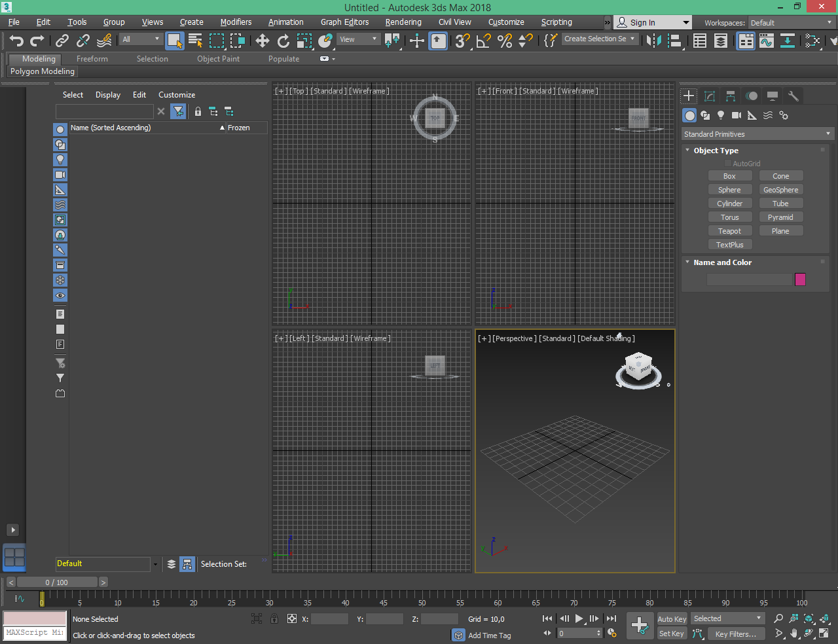Open the Graph Editors menu
This screenshot has width=838, height=644.
345,22
